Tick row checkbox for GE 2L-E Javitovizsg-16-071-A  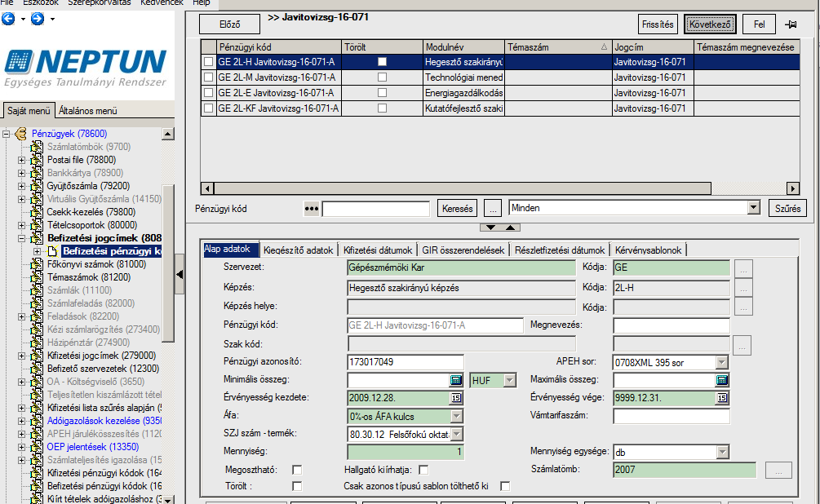click(x=209, y=93)
